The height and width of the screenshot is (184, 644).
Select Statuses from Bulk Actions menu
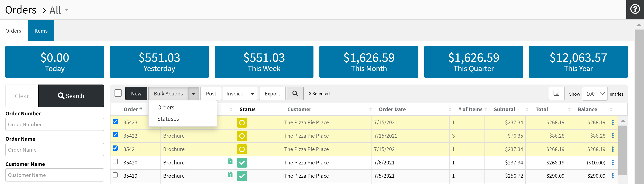point(168,119)
